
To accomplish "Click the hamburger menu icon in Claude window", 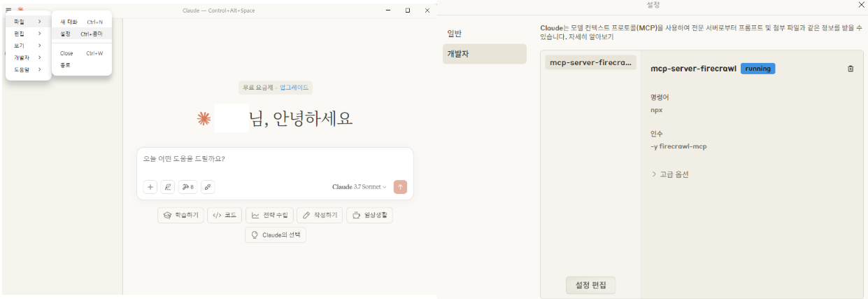I will click(8, 11).
